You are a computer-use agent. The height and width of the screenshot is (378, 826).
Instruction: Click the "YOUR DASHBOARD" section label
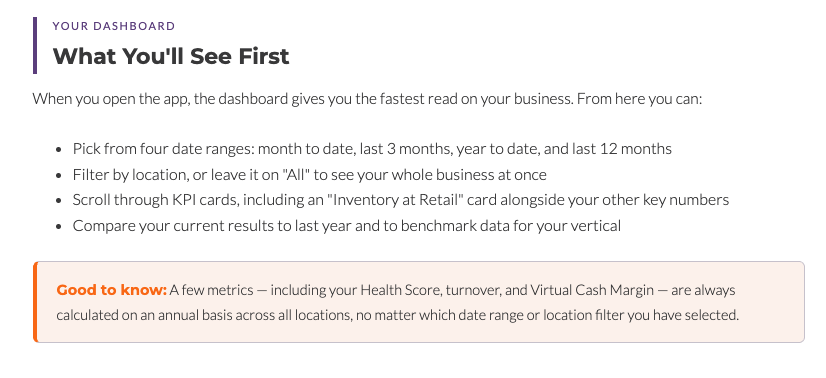tap(114, 26)
